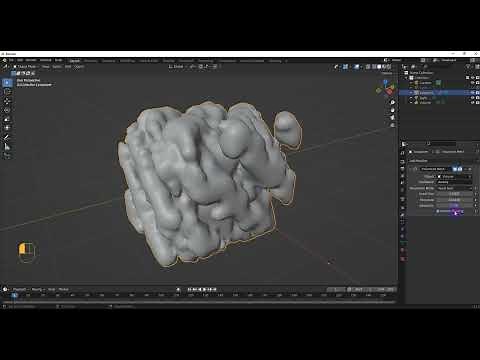This screenshot has width=480, height=360.
Task: Open the Render properties tab
Action: coord(403,161)
